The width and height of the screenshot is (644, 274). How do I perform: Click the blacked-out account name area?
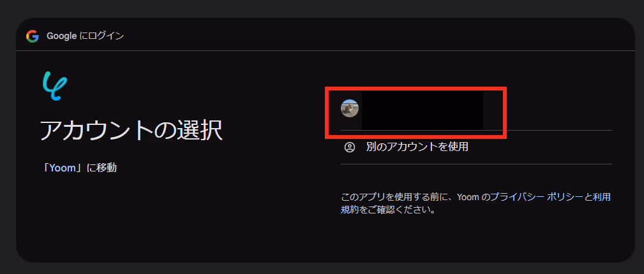[423, 110]
